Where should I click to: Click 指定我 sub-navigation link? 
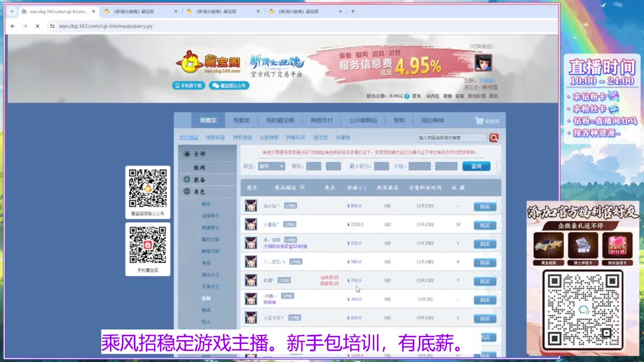pyautogui.click(x=320, y=137)
